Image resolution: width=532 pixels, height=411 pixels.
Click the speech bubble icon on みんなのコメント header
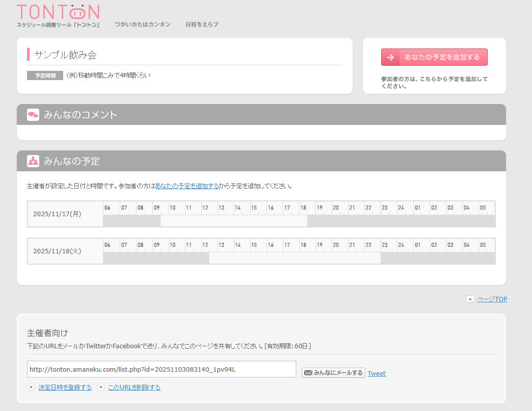click(x=33, y=114)
